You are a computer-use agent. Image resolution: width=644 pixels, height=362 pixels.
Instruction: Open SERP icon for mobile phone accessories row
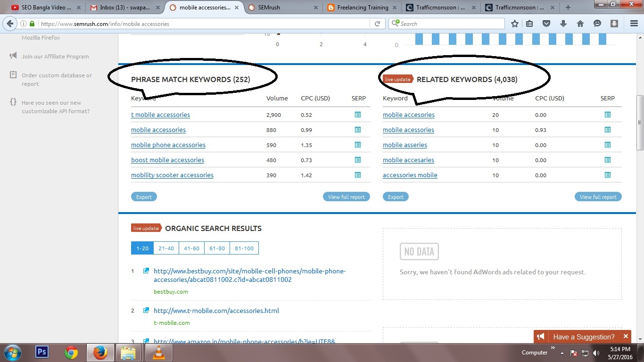pos(358,145)
